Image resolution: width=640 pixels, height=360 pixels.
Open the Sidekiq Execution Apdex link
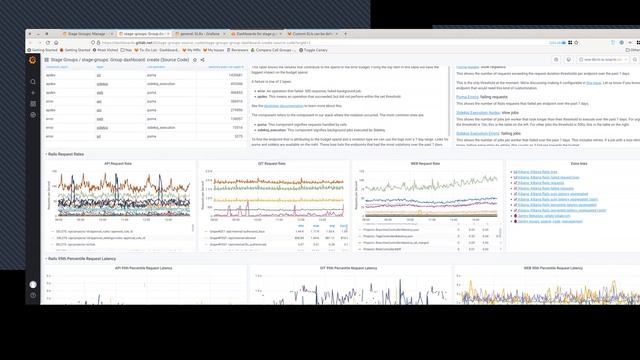tap(478, 113)
